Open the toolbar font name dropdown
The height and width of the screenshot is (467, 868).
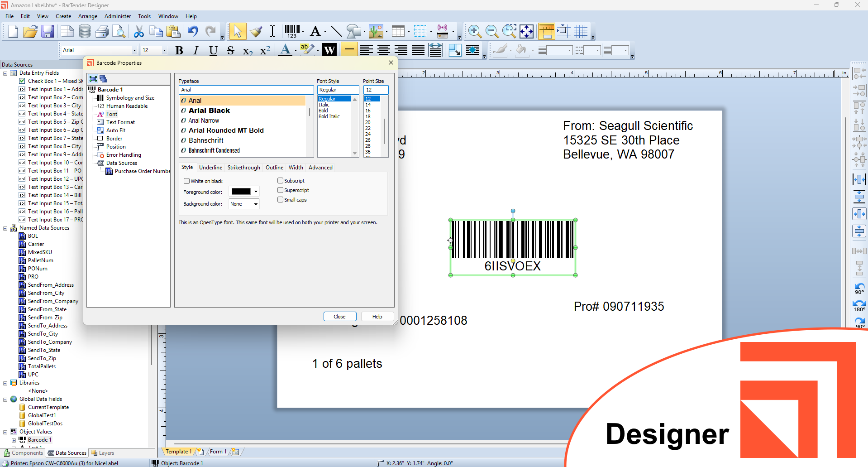[134, 50]
